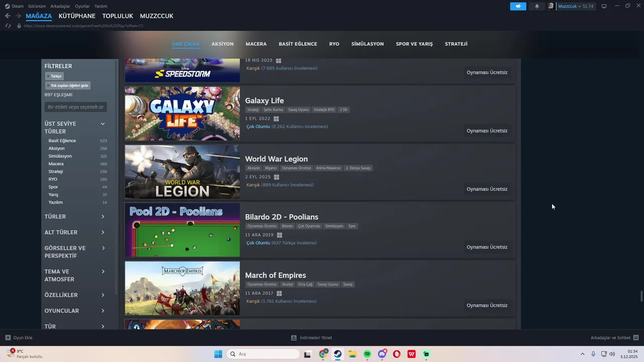Image resolution: width=644 pixels, height=362 pixels.
Task: Open WPS Office from the taskbar
Action: pyautogui.click(x=412, y=354)
